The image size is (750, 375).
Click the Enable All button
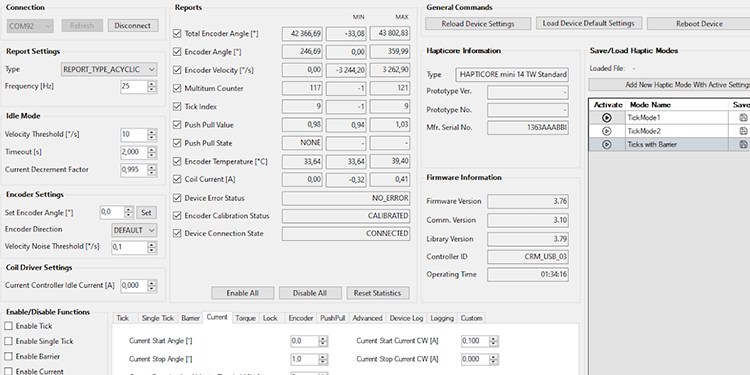click(243, 293)
